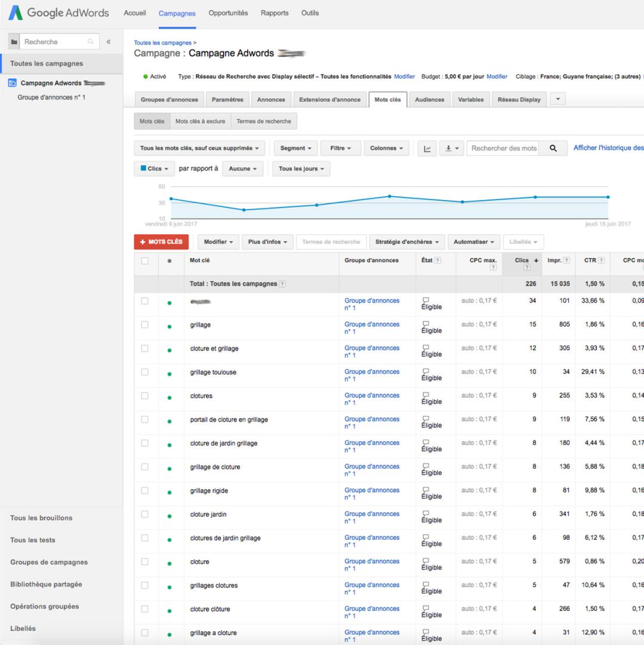Image resolution: width=644 pixels, height=645 pixels.
Task: Click the red MOTS CLÉS button
Action: pos(161,242)
